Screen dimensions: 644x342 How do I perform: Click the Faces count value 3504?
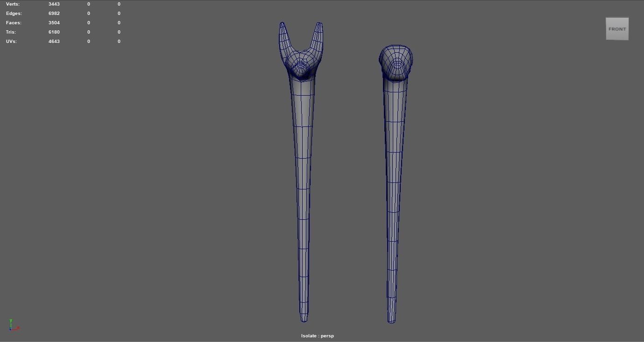click(54, 23)
